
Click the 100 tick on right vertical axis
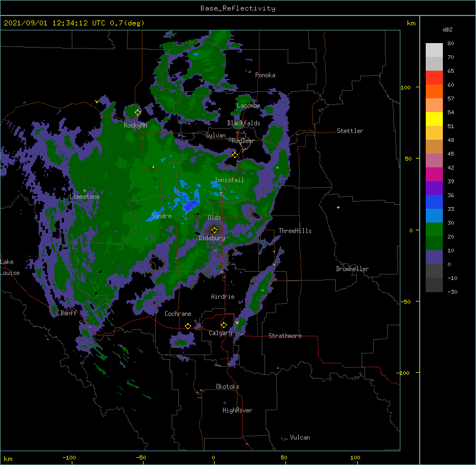405,87
